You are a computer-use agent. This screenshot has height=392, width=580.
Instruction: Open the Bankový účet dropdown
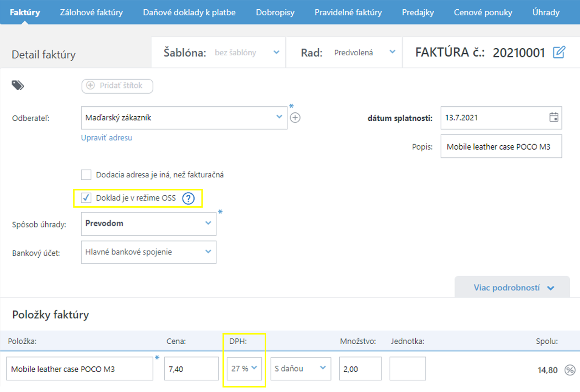point(149,252)
